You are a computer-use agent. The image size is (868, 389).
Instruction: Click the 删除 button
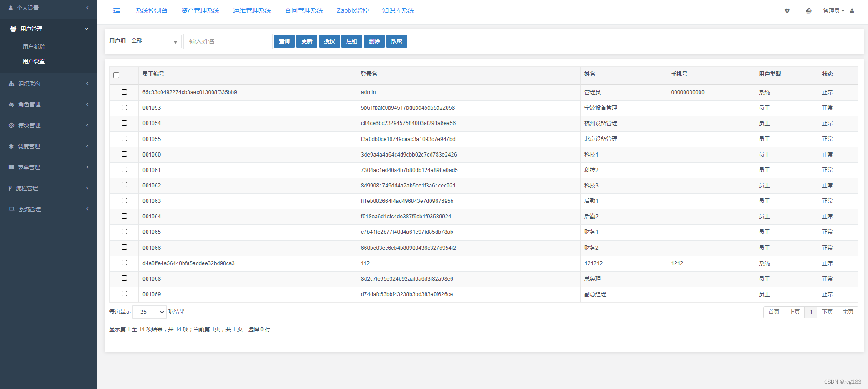pyautogui.click(x=374, y=41)
